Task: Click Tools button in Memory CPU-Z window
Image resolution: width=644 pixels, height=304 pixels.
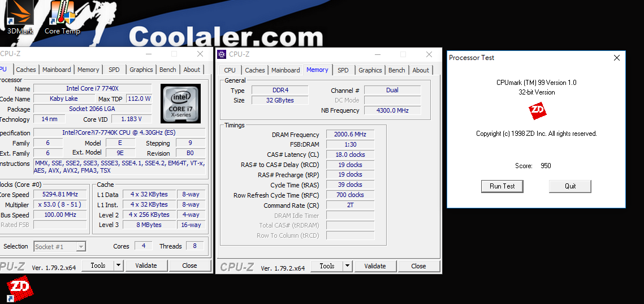Action: click(327, 266)
